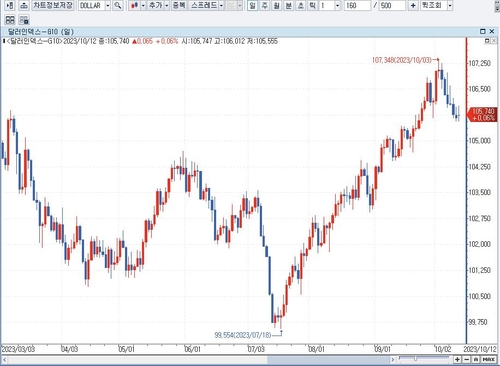Image resolution: width=500 pixels, height=366 pixels.
Task: Switch to the daily (일) period
Action: click(x=253, y=5)
